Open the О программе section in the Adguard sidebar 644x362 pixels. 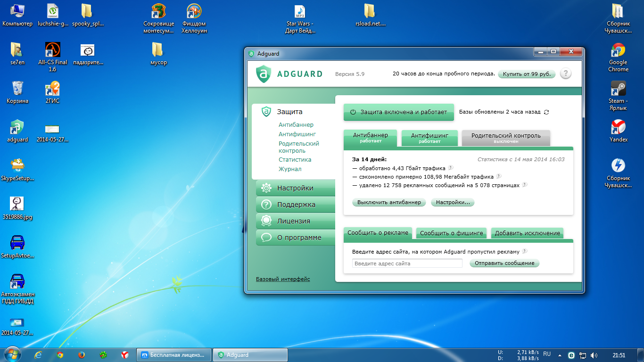[296, 238]
